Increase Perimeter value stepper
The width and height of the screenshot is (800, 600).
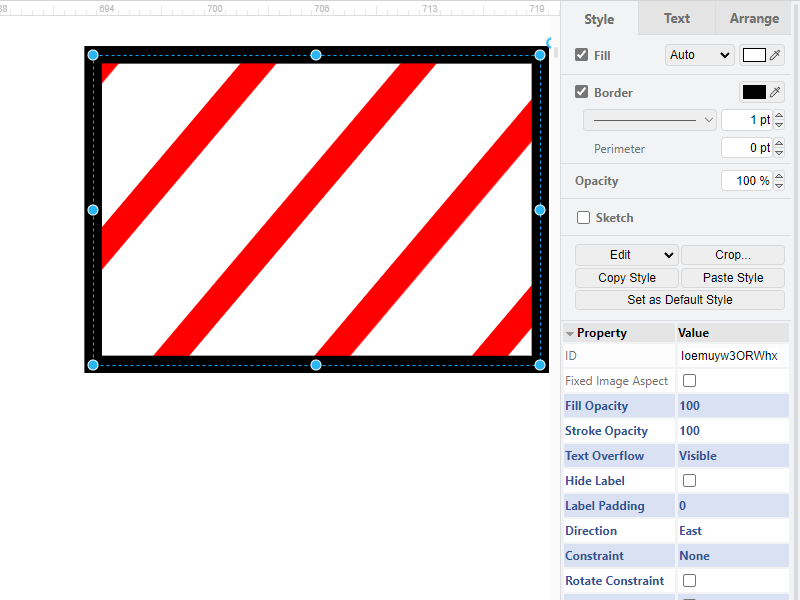point(779,143)
